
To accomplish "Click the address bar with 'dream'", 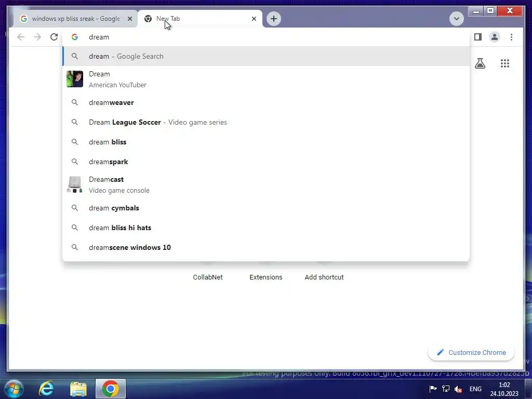I will (x=266, y=37).
